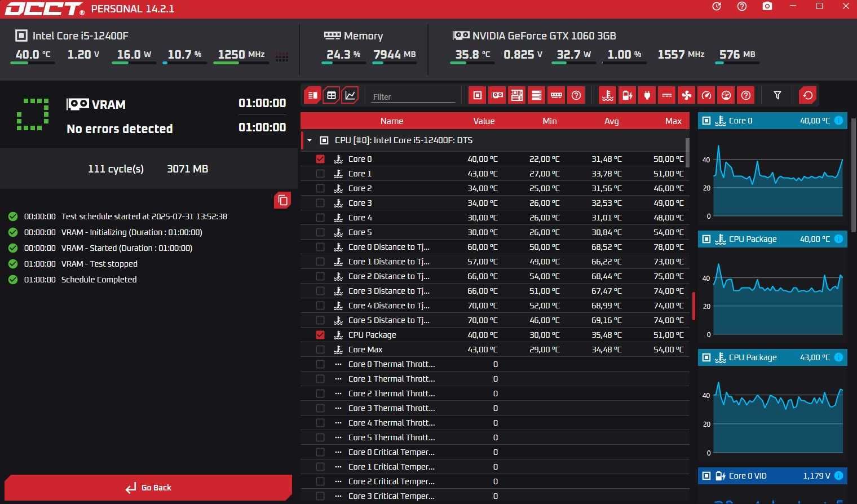Show unknown-type sensors question-mark icon
Screen dimensions: 857x504
(x=746, y=95)
